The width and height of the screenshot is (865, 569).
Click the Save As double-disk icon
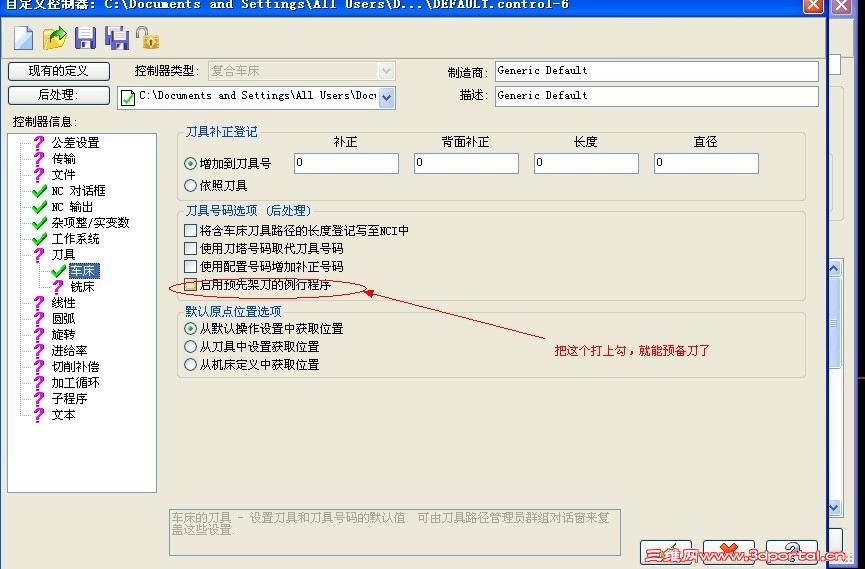(x=116, y=38)
